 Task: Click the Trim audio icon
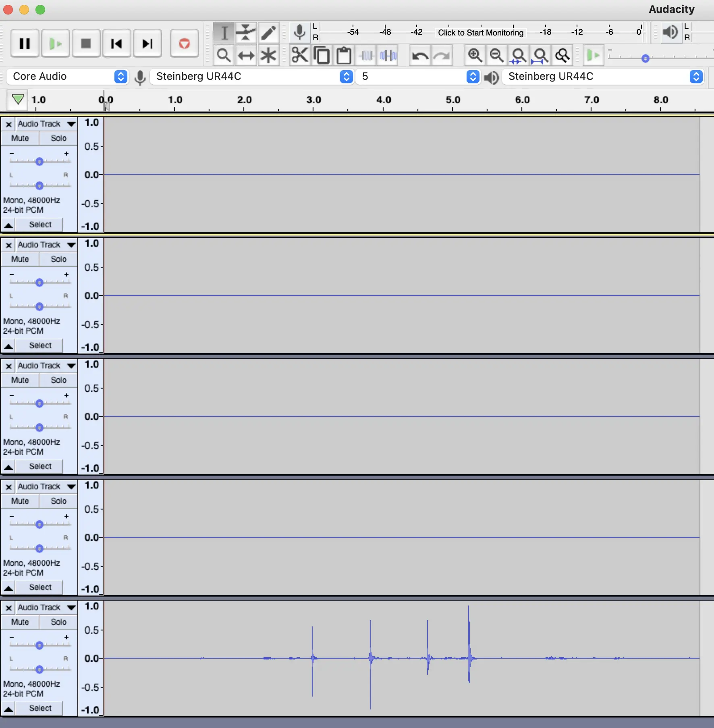point(366,55)
